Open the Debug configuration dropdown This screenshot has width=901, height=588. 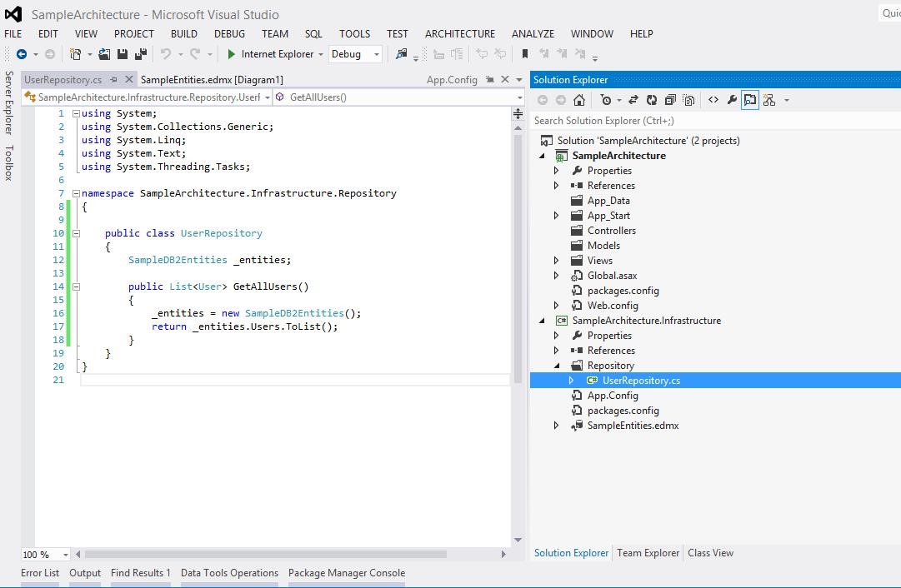355,54
